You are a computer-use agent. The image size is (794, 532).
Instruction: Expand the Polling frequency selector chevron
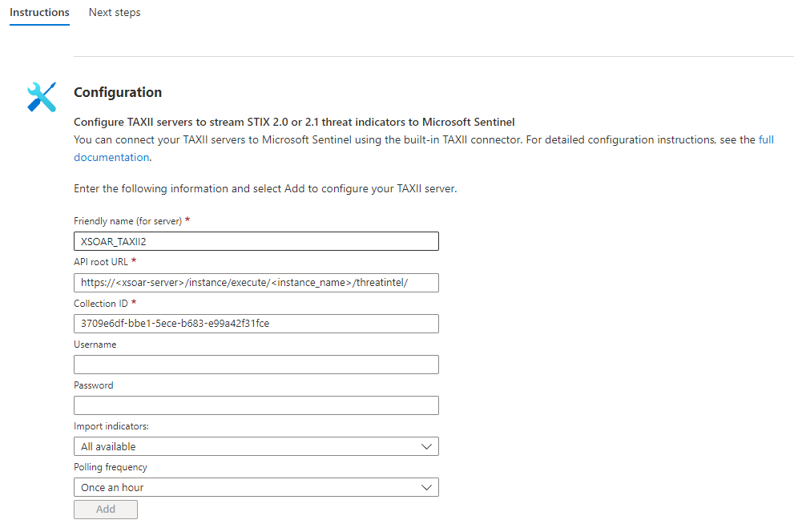(x=427, y=487)
